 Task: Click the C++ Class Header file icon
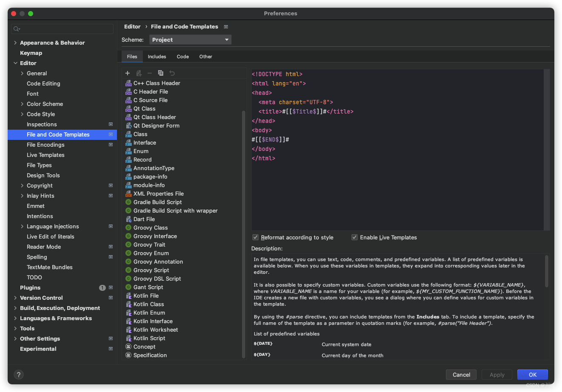pos(128,83)
